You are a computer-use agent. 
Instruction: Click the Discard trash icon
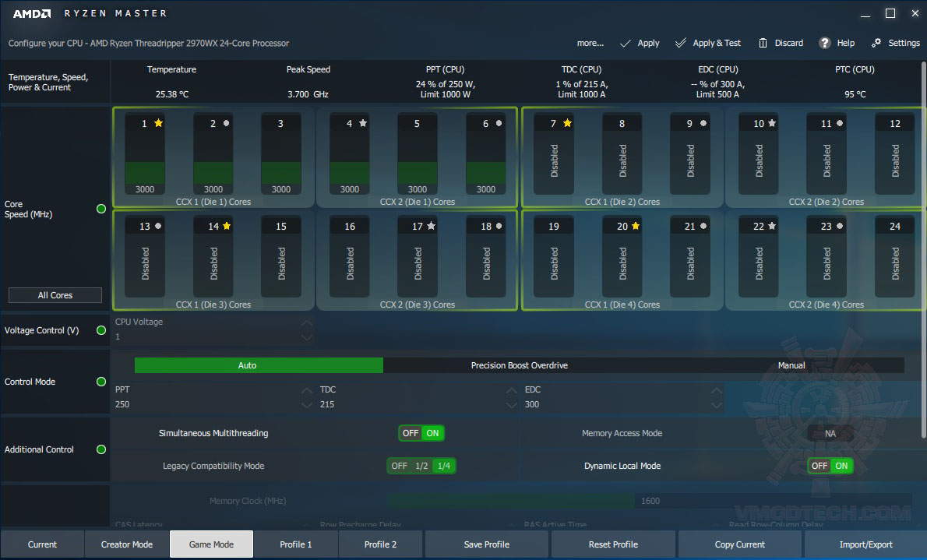763,43
